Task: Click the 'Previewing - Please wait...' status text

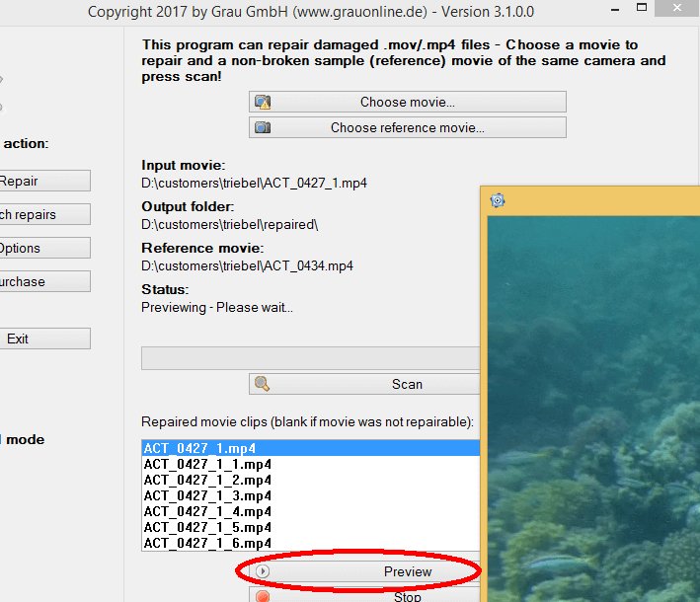Action: (217, 308)
